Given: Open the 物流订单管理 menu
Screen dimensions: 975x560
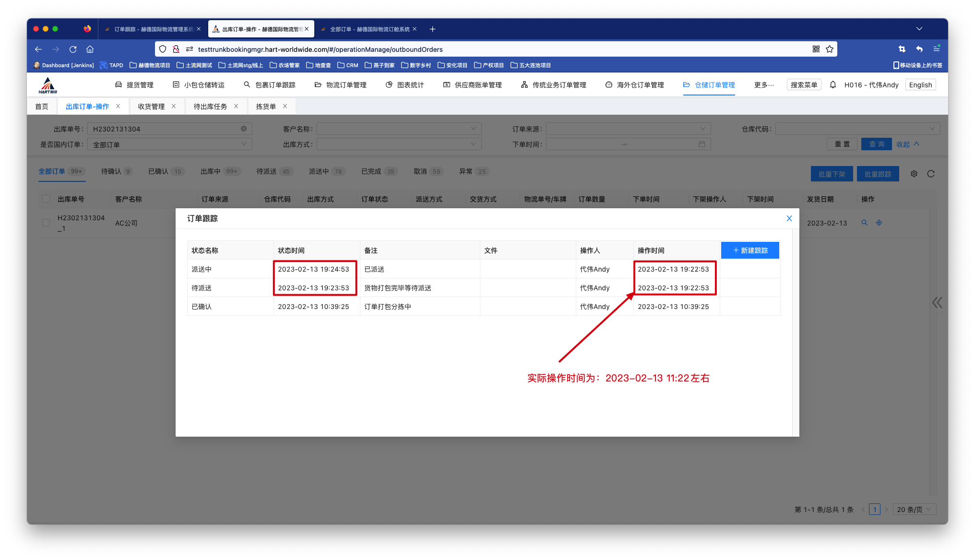Looking at the screenshot, I should point(341,85).
